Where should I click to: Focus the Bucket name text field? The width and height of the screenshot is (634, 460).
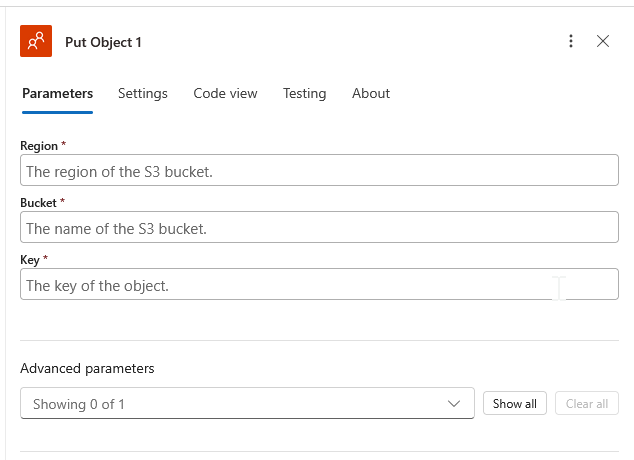[319, 228]
